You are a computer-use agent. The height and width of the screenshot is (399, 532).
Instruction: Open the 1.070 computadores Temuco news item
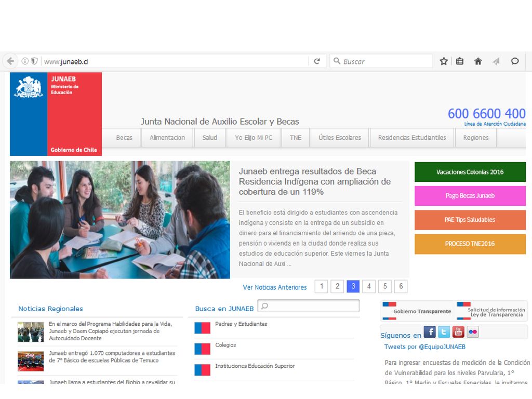click(x=112, y=356)
